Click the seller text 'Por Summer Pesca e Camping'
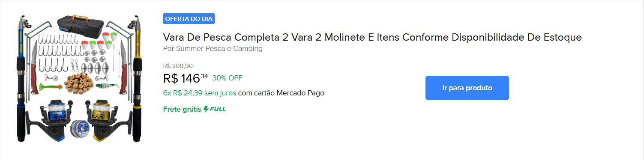This screenshot has width=644, height=160. (x=213, y=48)
